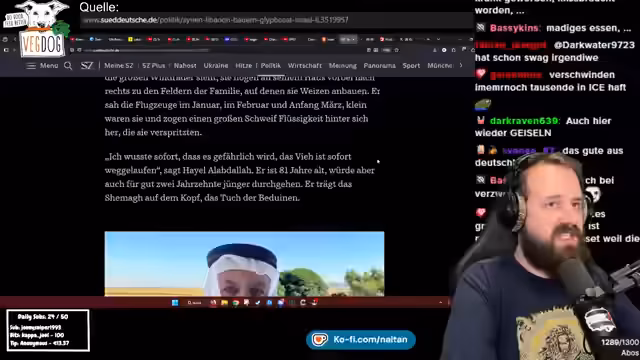This screenshot has height=360, width=640.
Task: Open the browser tab list dropdown arrow
Action: click(x=438, y=40)
